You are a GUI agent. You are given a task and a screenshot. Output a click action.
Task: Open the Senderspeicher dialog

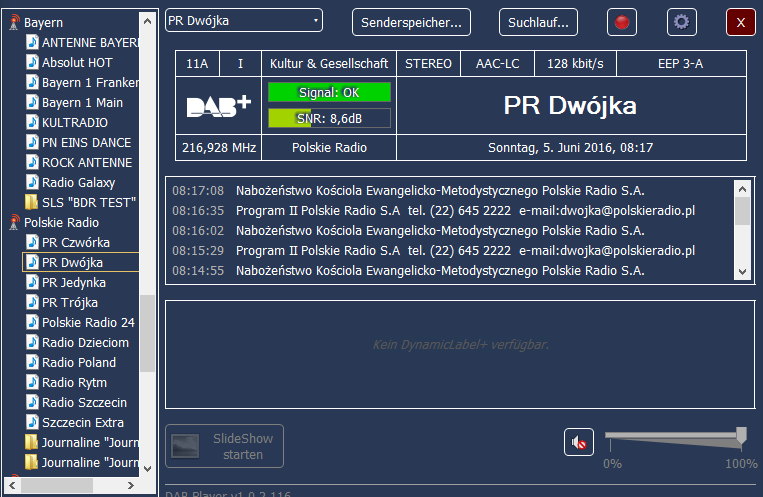click(x=411, y=21)
